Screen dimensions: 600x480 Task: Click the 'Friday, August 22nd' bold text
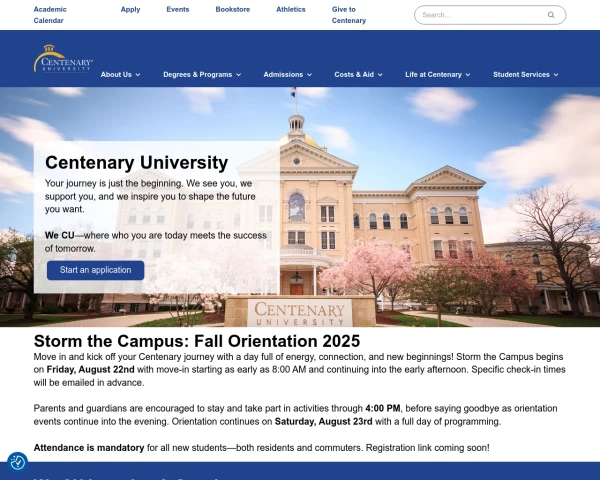click(x=91, y=370)
